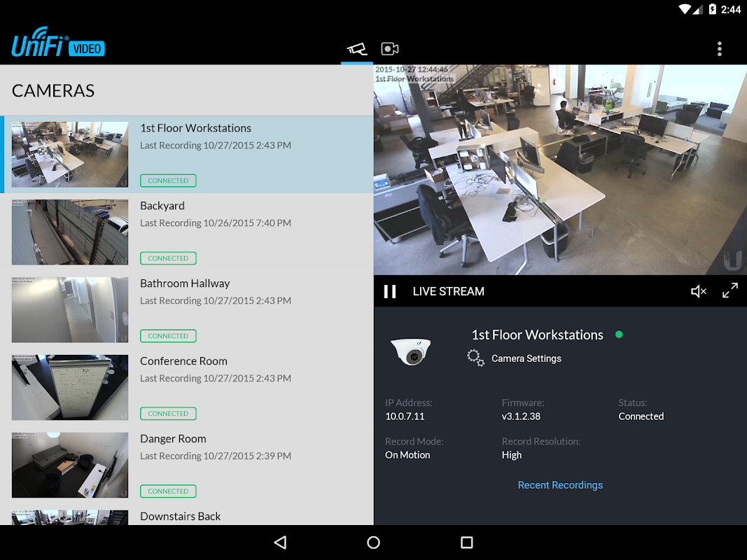The image size is (747, 560).
Task: Click the Camera Settings label
Action: pyautogui.click(x=526, y=358)
